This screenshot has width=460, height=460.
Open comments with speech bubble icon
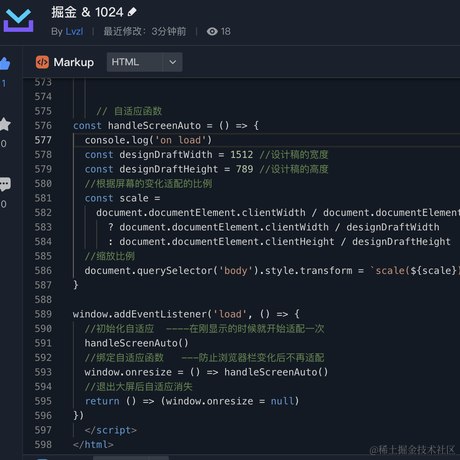(x=5, y=184)
